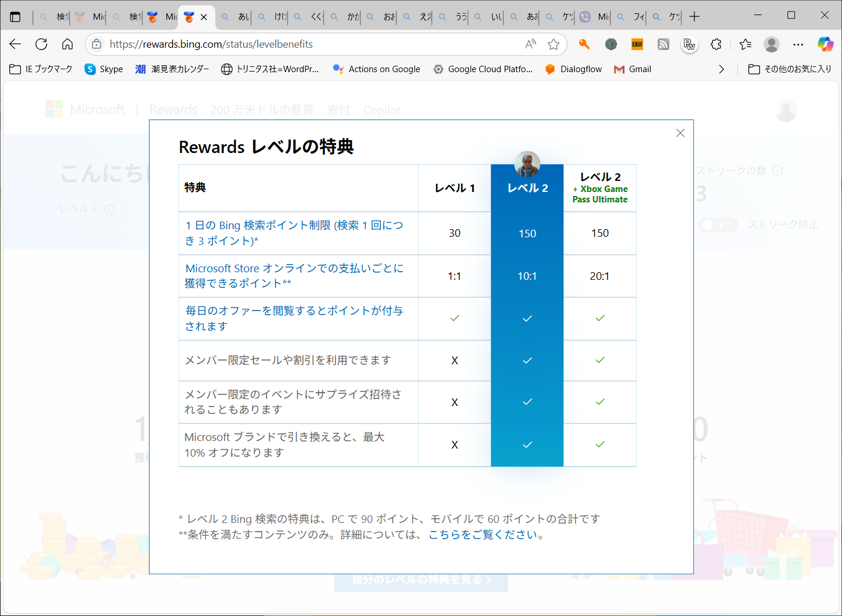Screen dimensions: 842x616
Task: Click the profile photo above レベル 2
Action: pos(527,164)
